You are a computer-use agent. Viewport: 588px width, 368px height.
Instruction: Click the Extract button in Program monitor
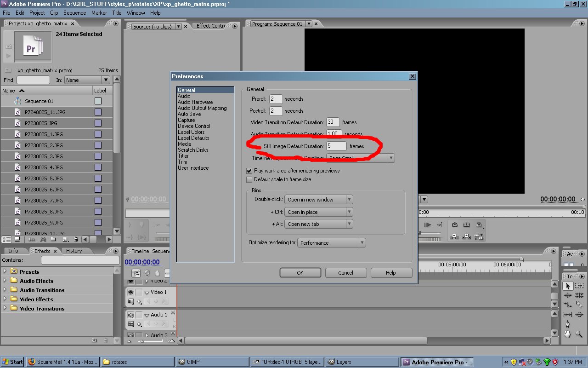(466, 236)
